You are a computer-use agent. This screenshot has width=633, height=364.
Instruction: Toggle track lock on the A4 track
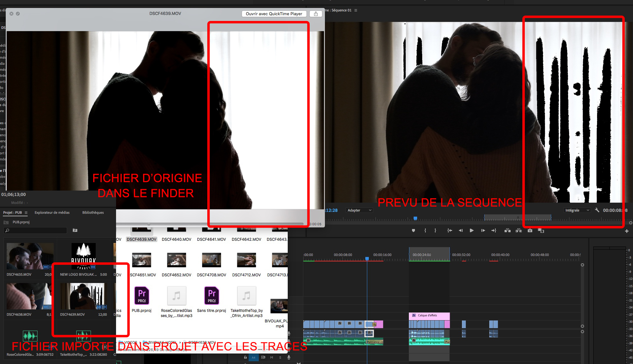[x=245, y=357]
